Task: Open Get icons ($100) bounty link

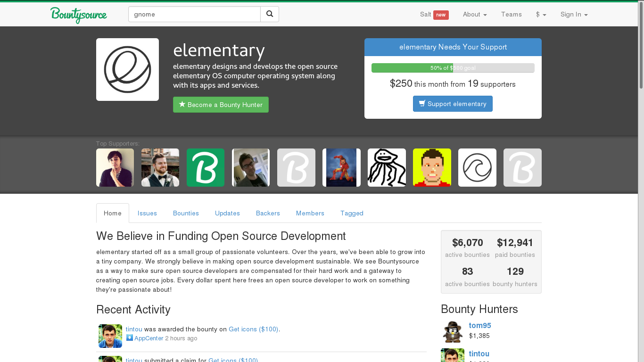Action: [254, 329]
